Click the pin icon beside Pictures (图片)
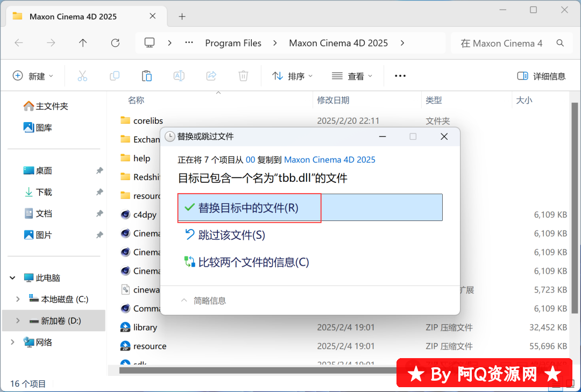This screenshot has height=392, width=581. (x=100, y=236)
